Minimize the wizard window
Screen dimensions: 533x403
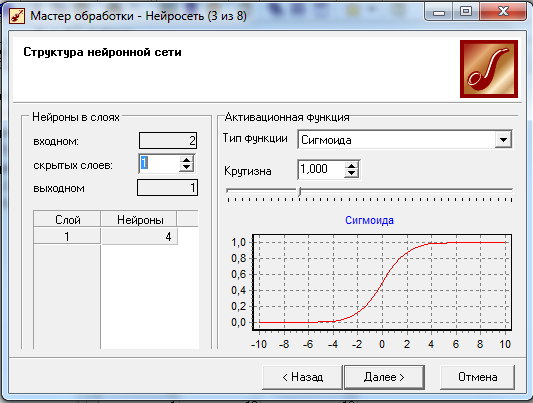[439, 13]
